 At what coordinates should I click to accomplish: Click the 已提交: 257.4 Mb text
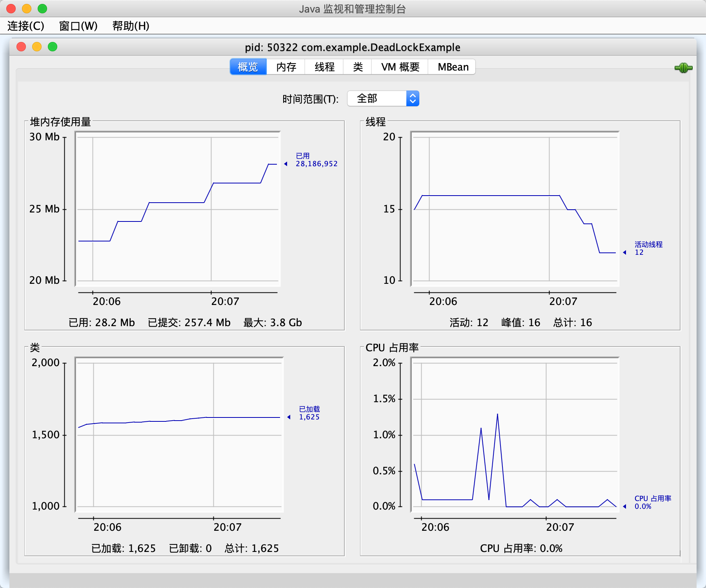coord(189,323)
